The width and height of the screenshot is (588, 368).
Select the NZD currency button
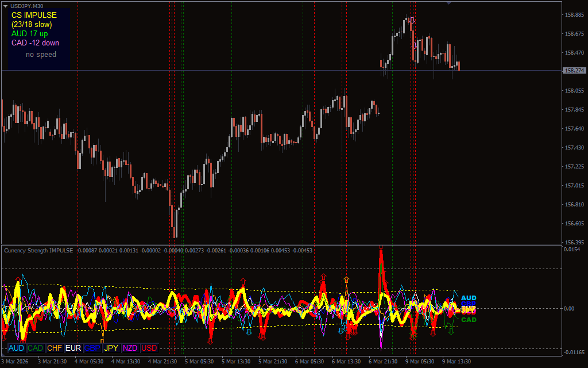(x=130, y=348)
